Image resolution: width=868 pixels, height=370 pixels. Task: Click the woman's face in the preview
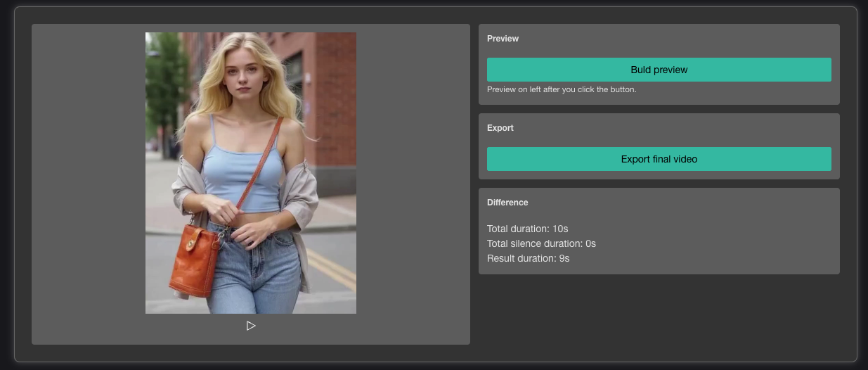coord(242,79)
